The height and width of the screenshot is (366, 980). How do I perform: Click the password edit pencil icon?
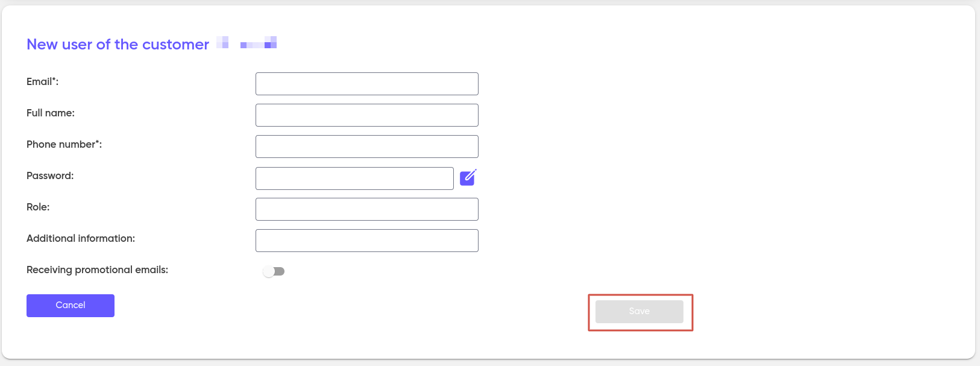pyautogui.click(x=468, y=177)
